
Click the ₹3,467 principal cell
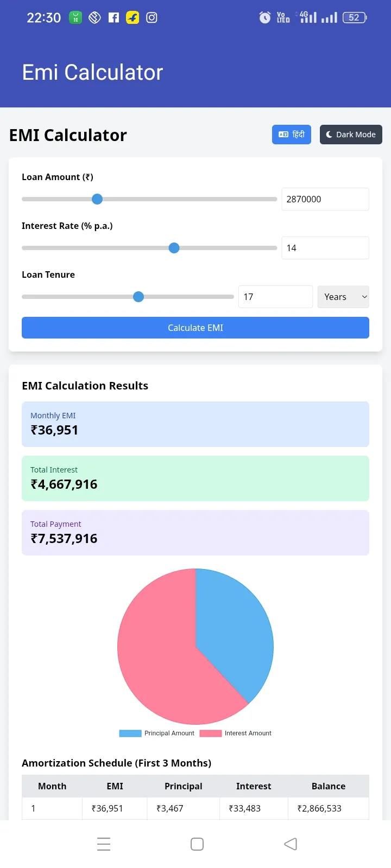click(x=184, y=808)
